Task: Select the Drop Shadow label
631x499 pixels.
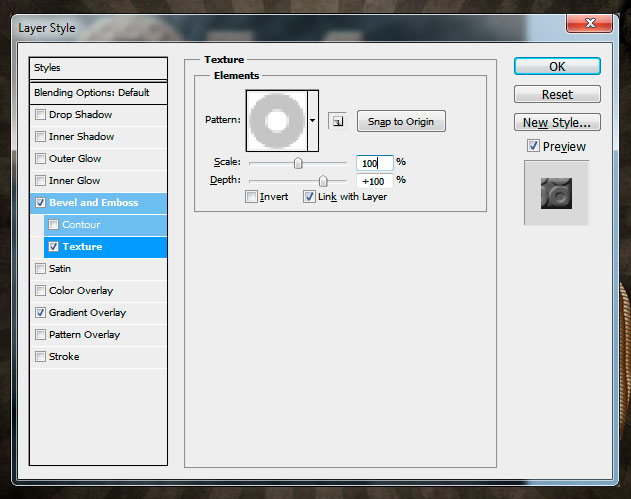Action: (x=80, y=115)
